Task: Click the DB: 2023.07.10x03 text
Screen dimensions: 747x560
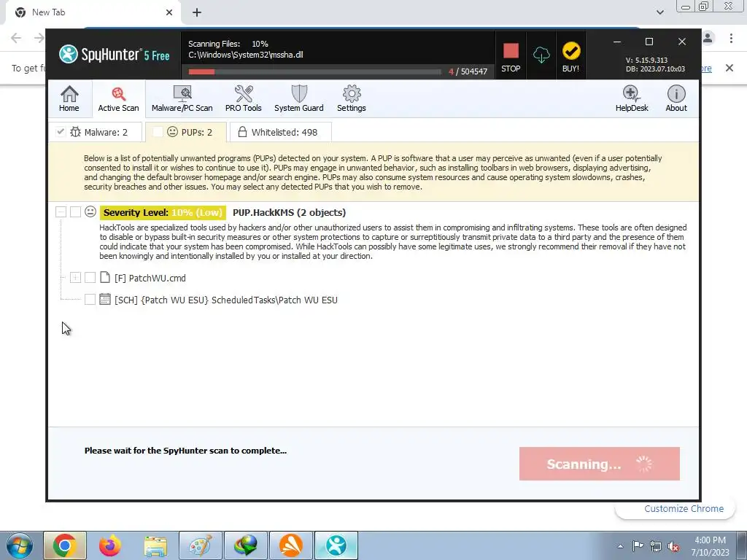Action: click(x=656, y=69)
